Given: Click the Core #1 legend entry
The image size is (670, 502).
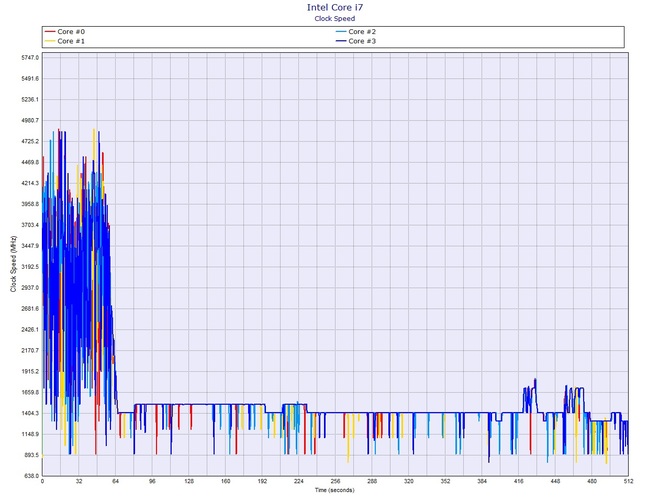Looking at the screenshot, I should [65, 41].
